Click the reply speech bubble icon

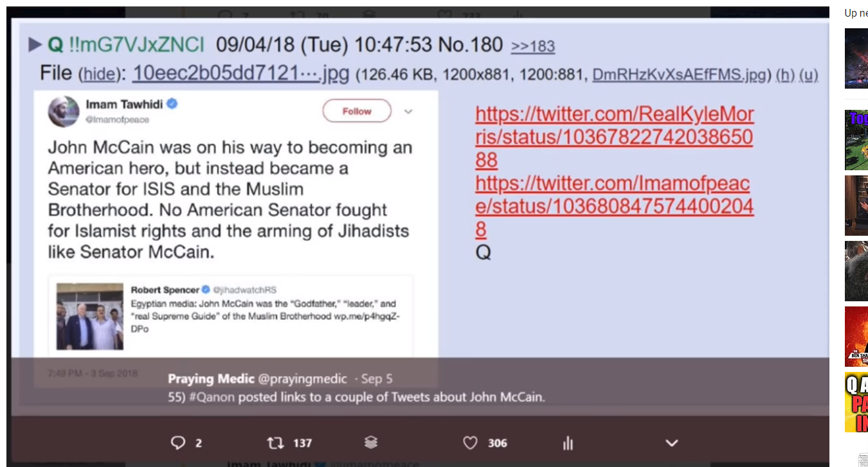pos(178,443)
